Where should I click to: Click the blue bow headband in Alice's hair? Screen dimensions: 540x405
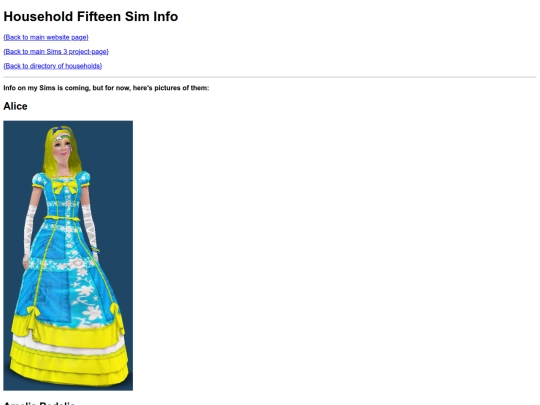coord(58,130)
